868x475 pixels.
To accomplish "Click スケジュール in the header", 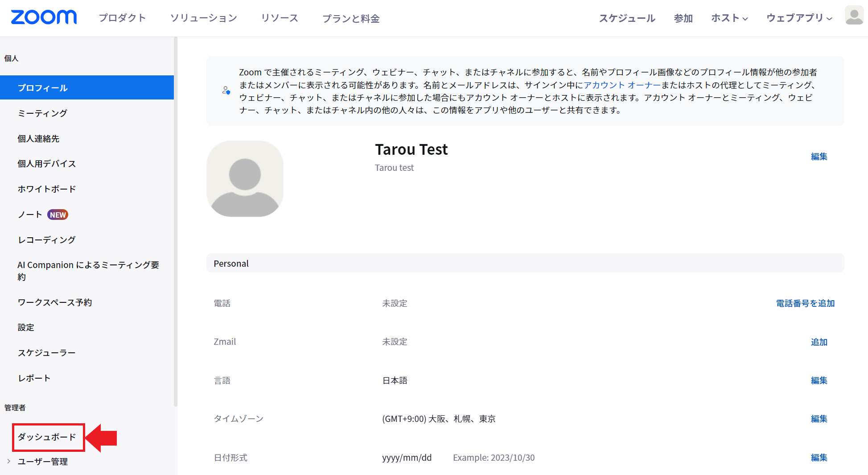I will pyautogui.click(x=627, y=18).
